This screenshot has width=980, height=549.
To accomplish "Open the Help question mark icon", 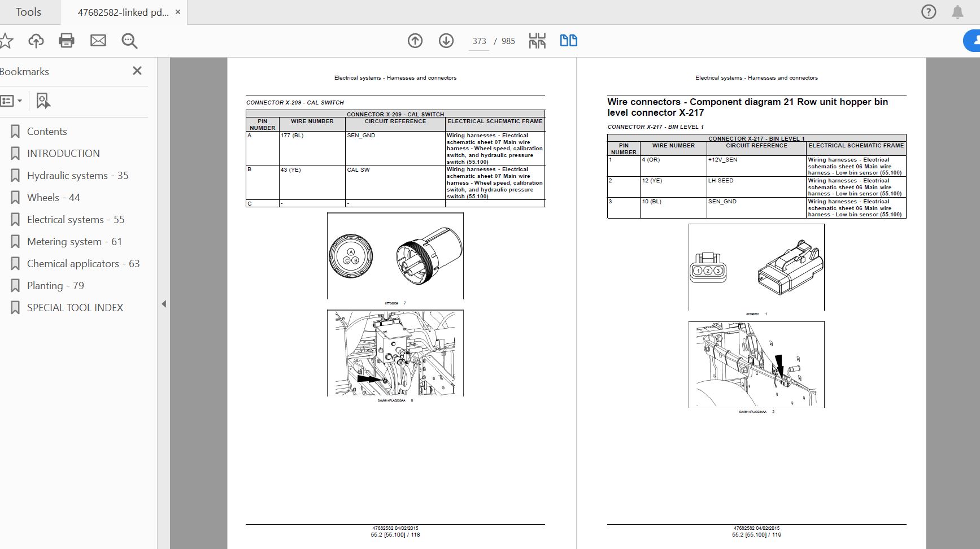I will (x=929, y=12).
